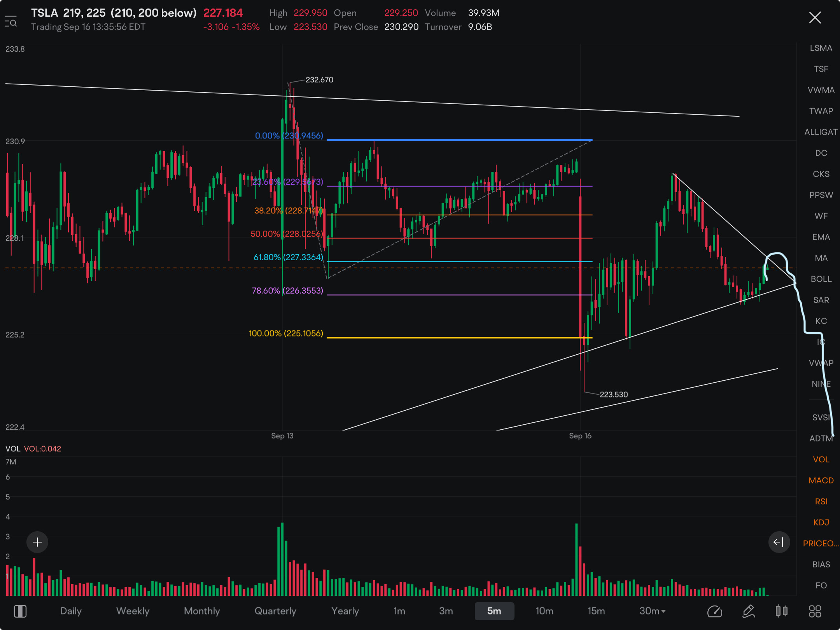840x630 pixels.
Task: Open the symbol search menu icon
Action: 10,22
